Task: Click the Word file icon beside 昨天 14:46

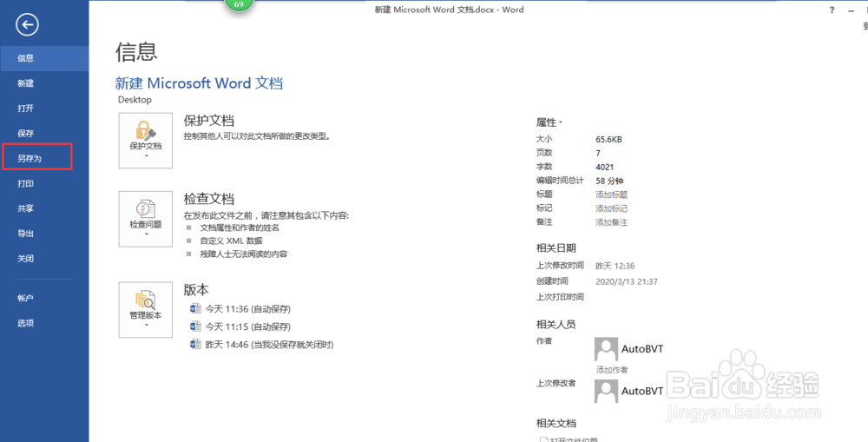Action: [x=195, y=344]
